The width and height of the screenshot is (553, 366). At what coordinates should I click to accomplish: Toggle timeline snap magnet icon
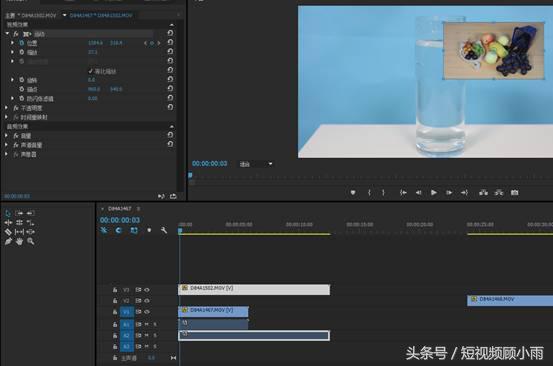point(118,230)
